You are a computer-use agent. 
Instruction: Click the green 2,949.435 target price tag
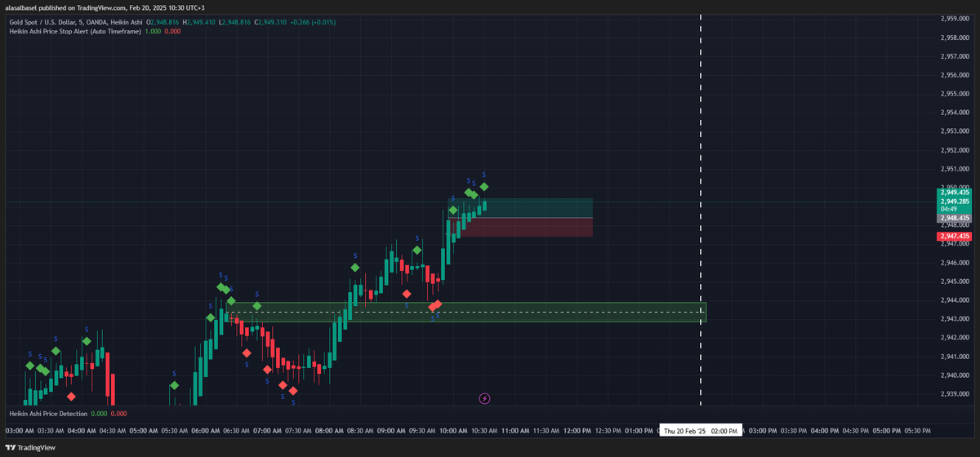pyautogui.click(x=954, y=193)
